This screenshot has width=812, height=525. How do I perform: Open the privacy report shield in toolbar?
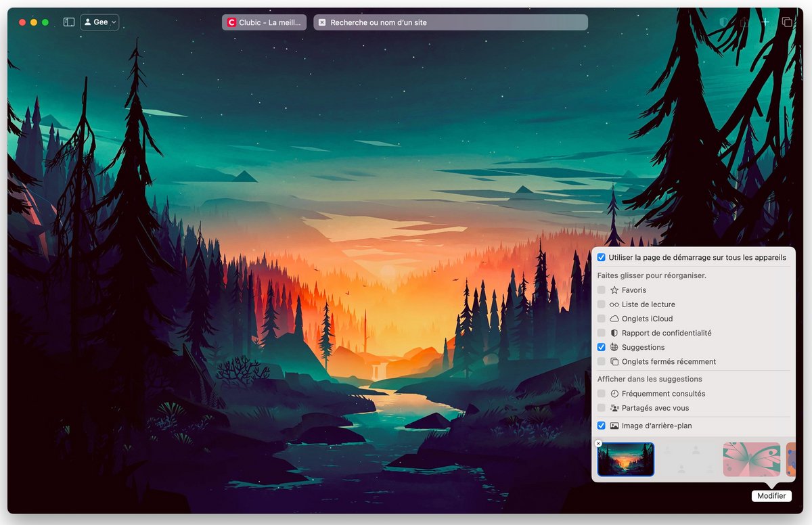tap(723, 22)
